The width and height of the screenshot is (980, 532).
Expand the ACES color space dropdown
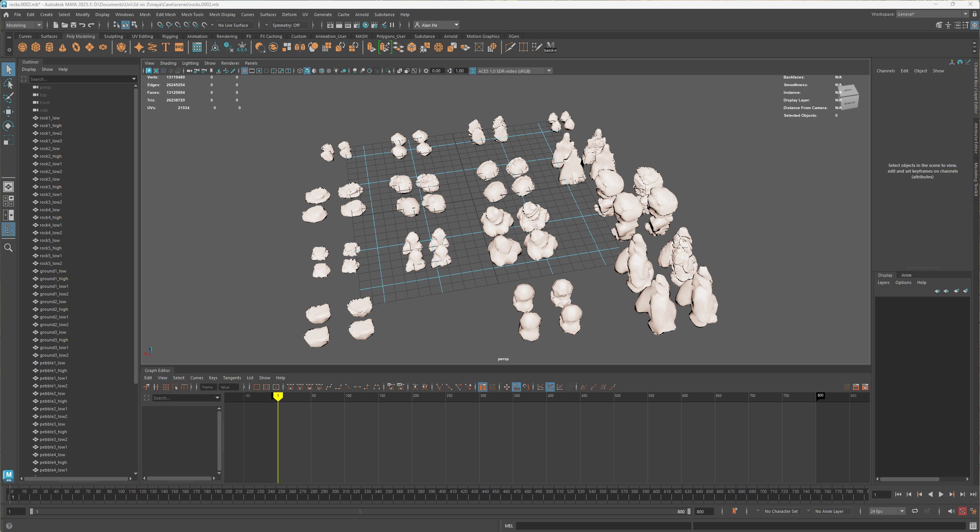(549, 71)
